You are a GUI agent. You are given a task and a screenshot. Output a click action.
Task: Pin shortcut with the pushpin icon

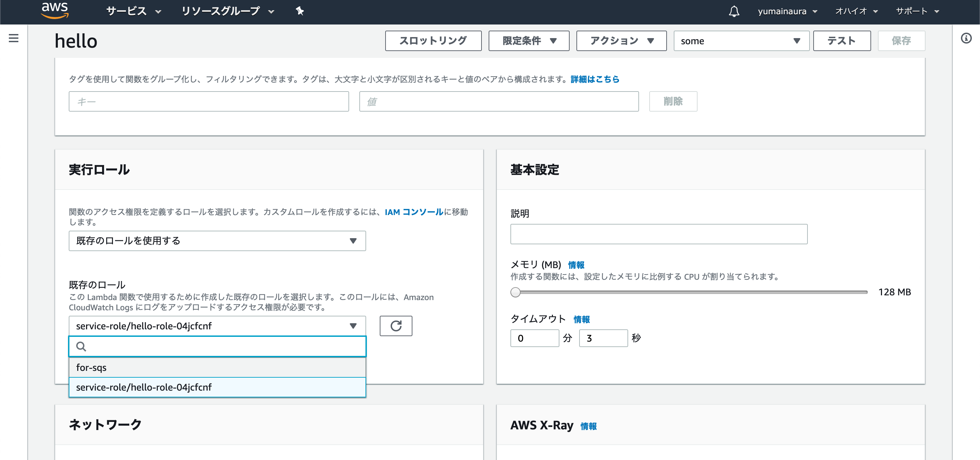pos(300,11)
